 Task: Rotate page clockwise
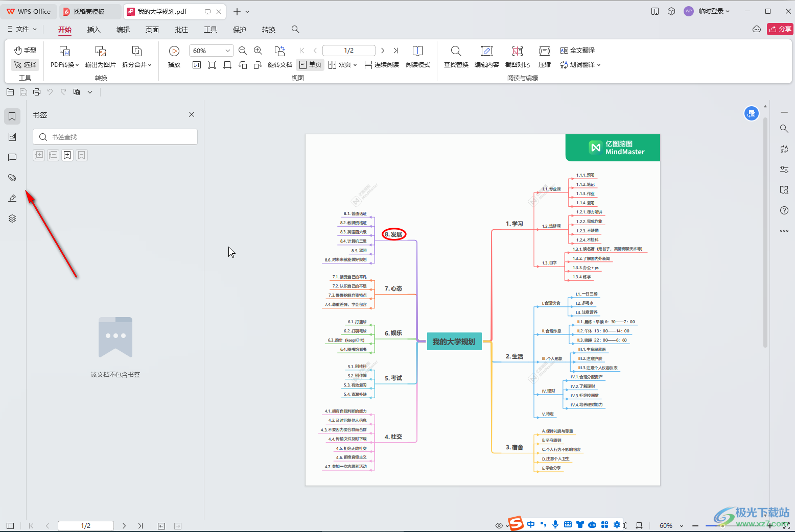tap(258, 65)
